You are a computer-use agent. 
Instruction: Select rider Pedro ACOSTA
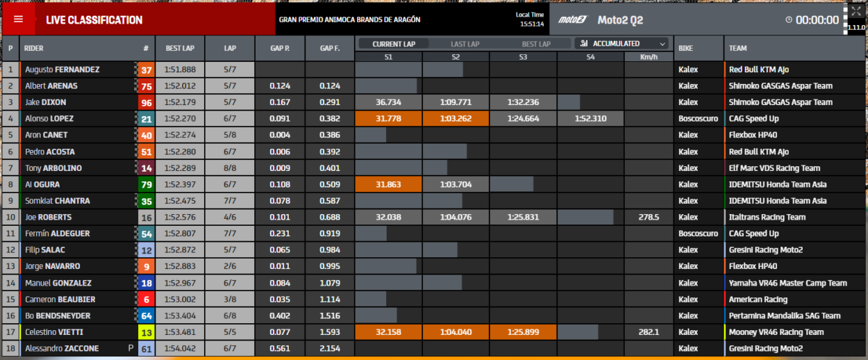pyautogui.click(x=50, y=152)
